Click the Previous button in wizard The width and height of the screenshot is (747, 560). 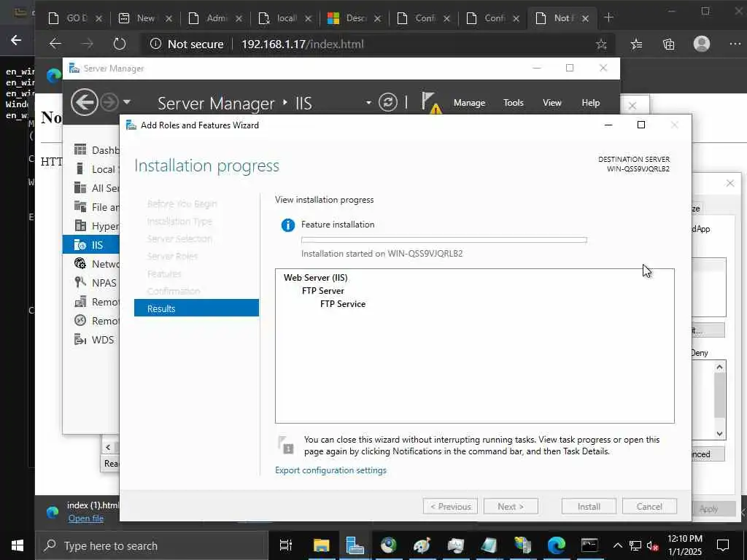[x=450, y=506]
